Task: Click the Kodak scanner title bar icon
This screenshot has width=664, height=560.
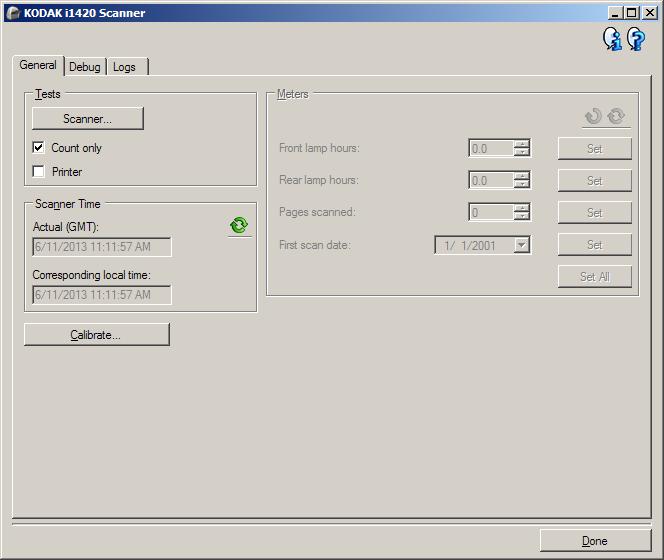Action: (x=13, y=13)
